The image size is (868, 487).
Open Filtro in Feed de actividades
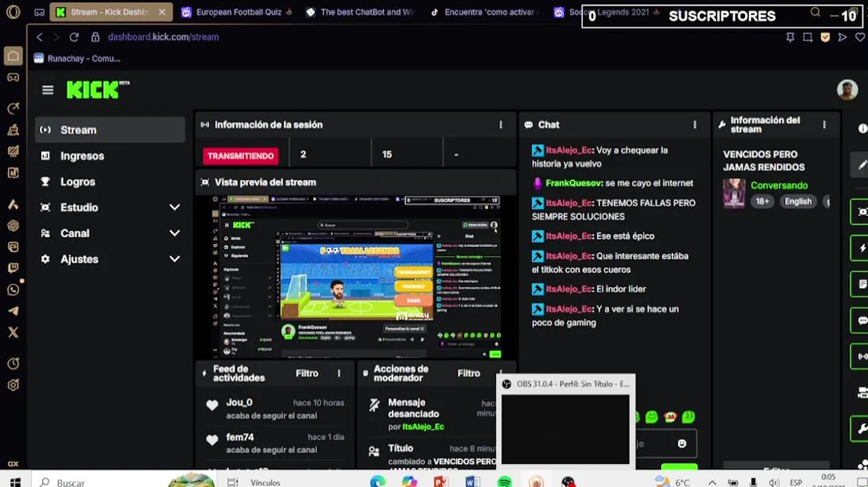pyautogui.click(x=307, y=373)
